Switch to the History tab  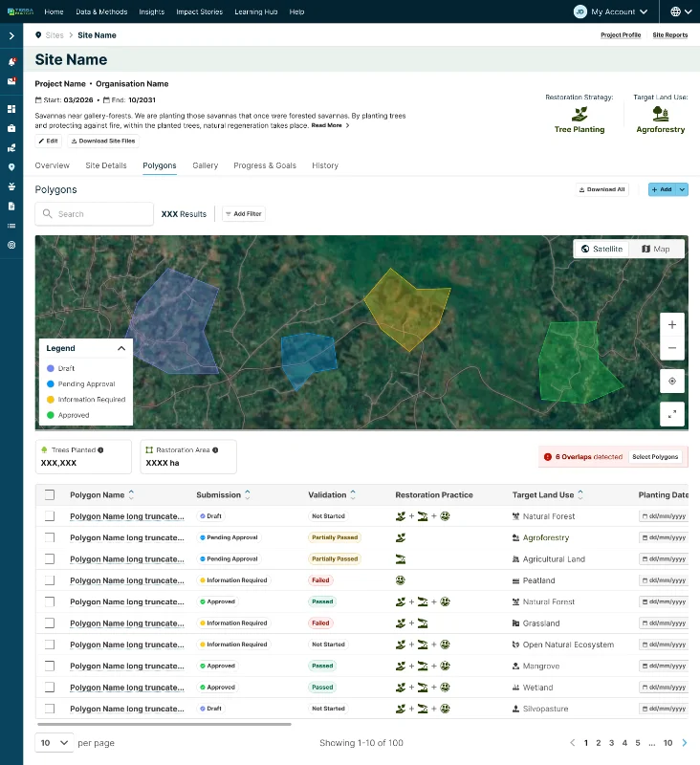tap(325, 165)
